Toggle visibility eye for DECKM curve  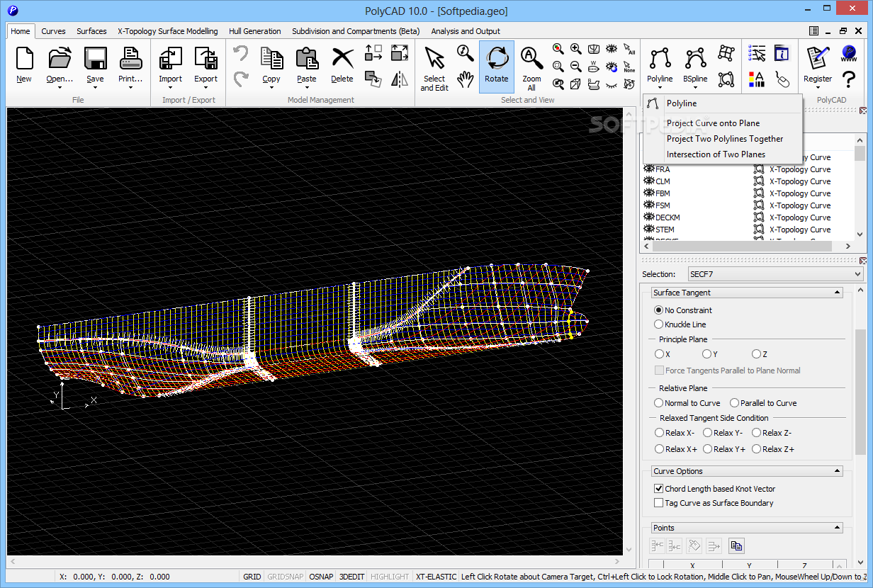[648, 217]
